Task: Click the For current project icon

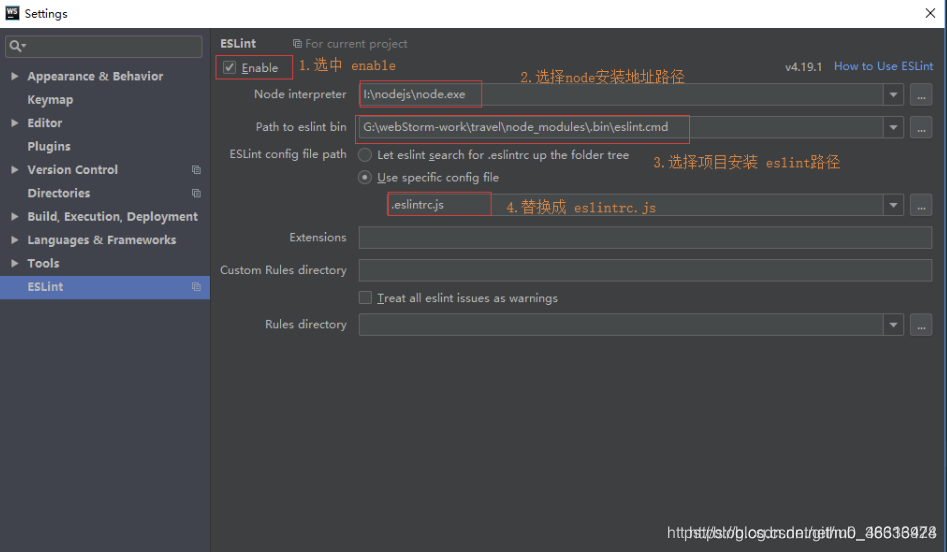Action: 297,43
